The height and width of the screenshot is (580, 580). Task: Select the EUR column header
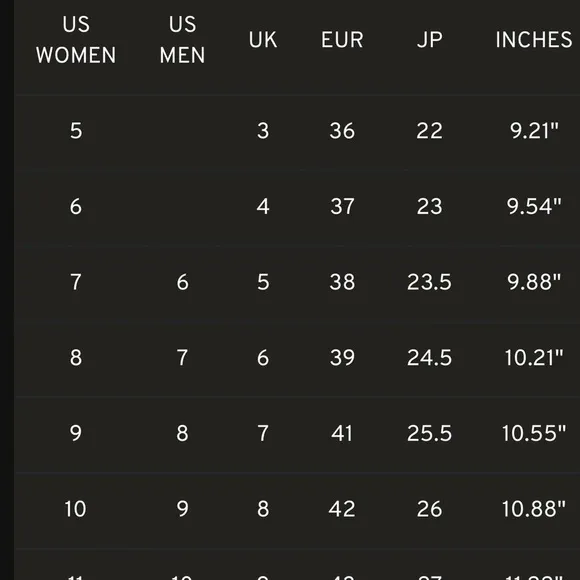[x=342, y=40]
